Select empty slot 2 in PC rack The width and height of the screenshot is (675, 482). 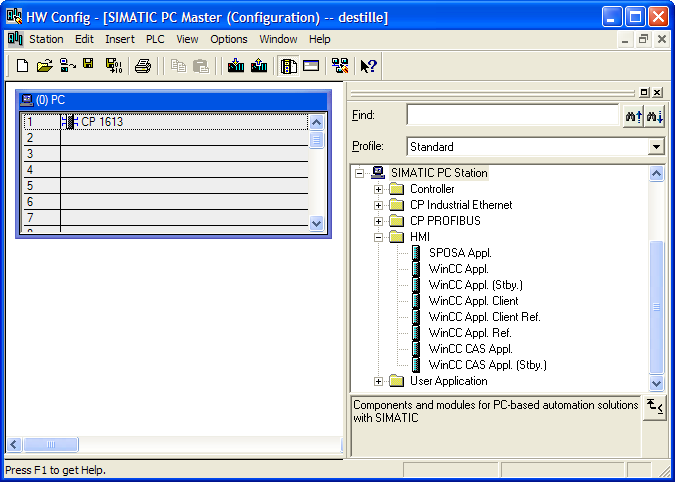(166, 138)
